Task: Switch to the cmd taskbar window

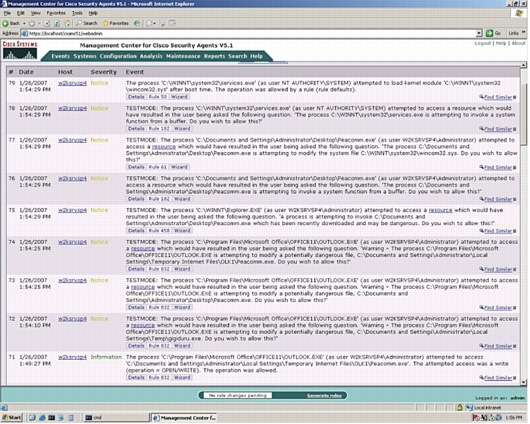Action: click(x=116, y=418)
